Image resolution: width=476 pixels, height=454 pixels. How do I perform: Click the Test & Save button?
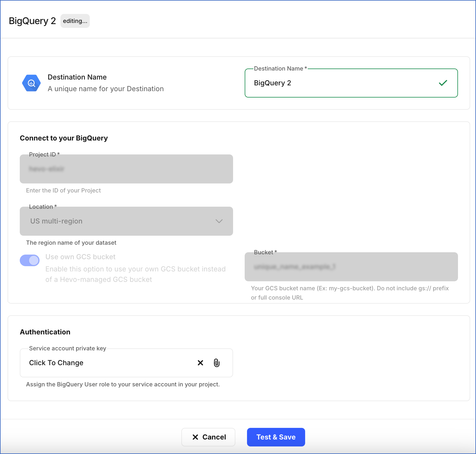[x=276, y=437]
